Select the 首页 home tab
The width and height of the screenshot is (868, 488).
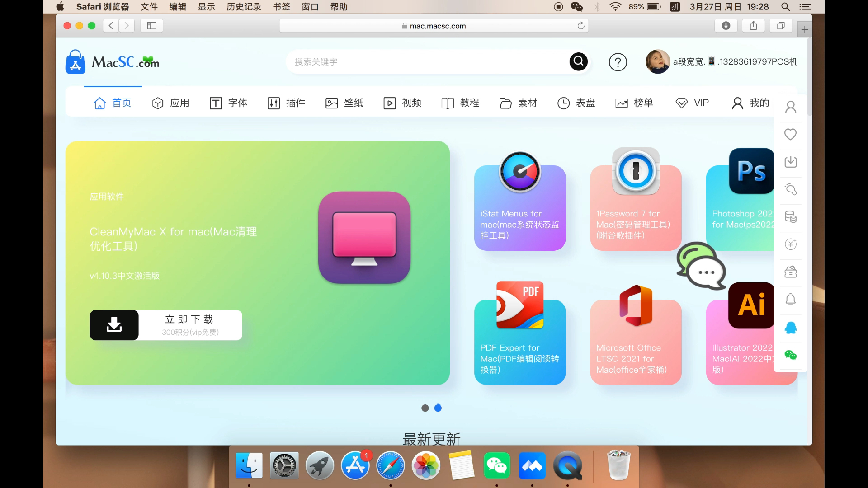[x=112, y=103]
